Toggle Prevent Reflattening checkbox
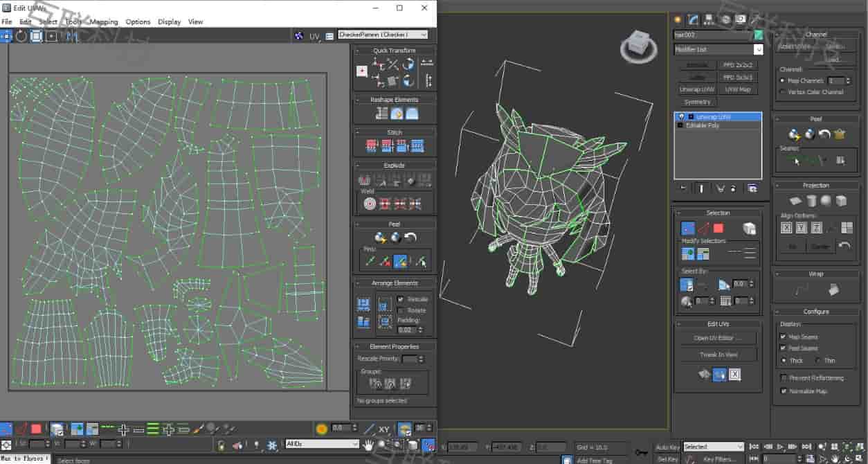 pos(784,378)
